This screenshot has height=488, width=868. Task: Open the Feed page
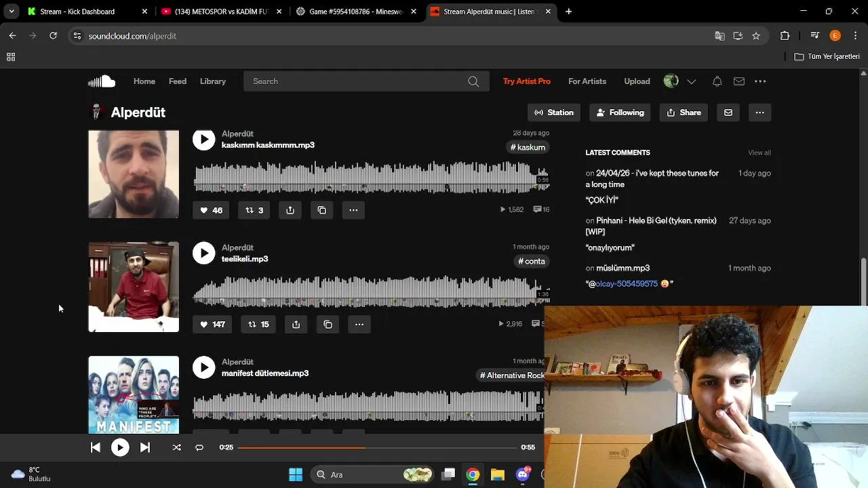click(178, 81)
